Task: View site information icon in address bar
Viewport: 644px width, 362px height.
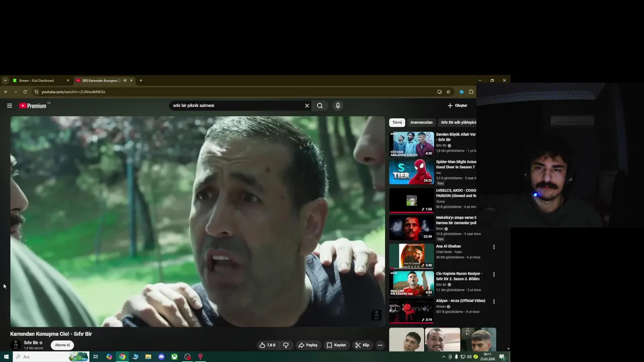Action: tap(36, 92)
